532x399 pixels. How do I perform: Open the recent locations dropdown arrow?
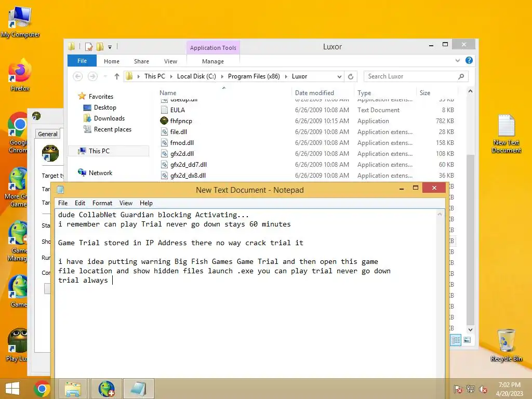click(105, 76)
